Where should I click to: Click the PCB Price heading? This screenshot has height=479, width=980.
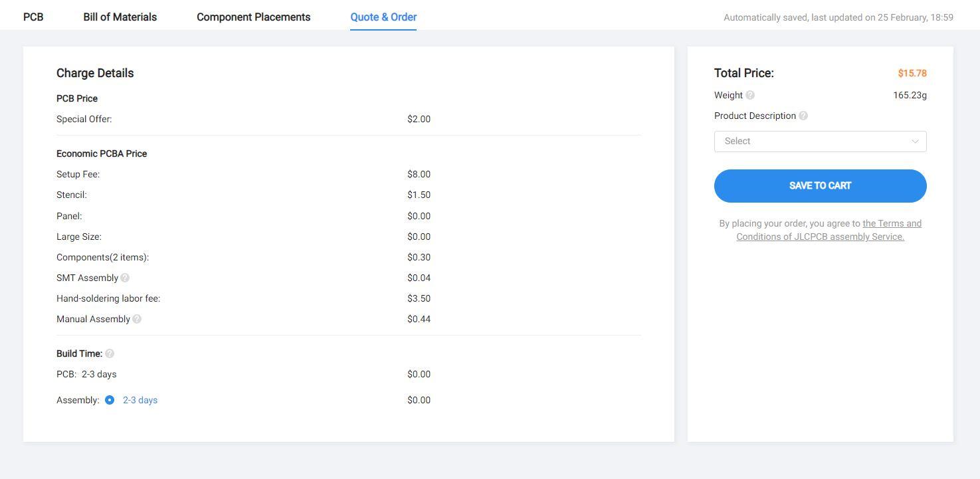coord(77,98)
